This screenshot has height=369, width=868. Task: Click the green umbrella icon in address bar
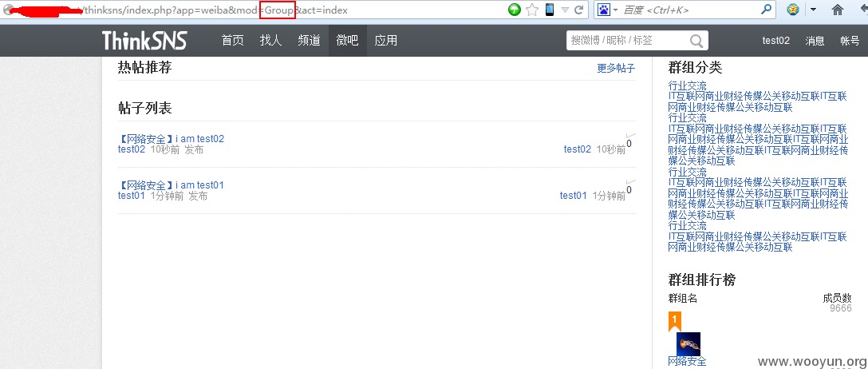[x=515, y=10]
